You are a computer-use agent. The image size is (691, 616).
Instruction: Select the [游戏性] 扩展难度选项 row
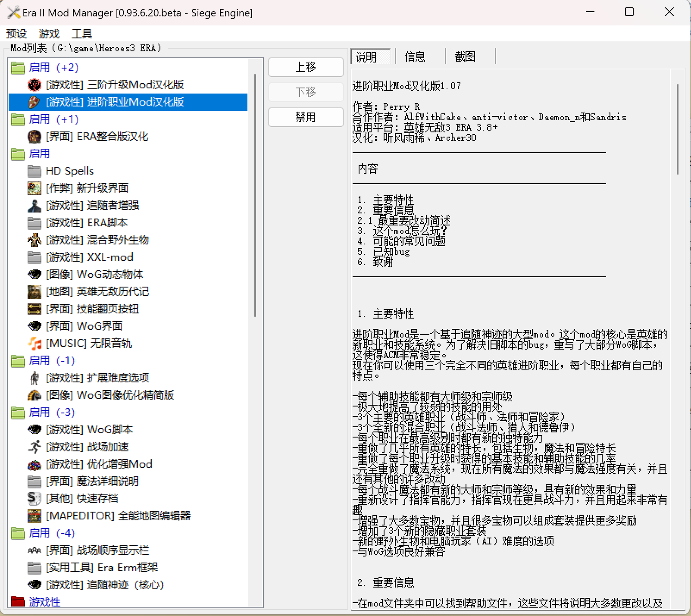pos(128,378)
